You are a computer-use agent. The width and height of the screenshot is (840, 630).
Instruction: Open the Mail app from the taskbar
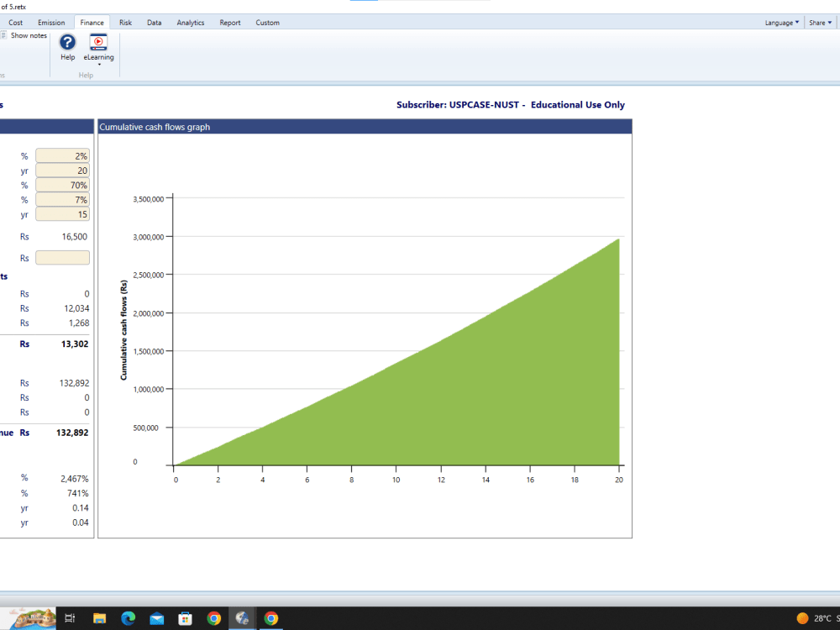pos(156,619)
